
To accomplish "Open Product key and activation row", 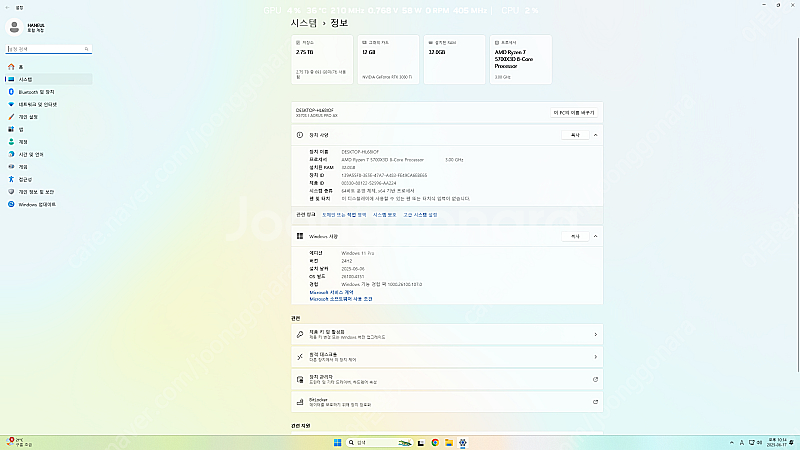I will [447, 335].
